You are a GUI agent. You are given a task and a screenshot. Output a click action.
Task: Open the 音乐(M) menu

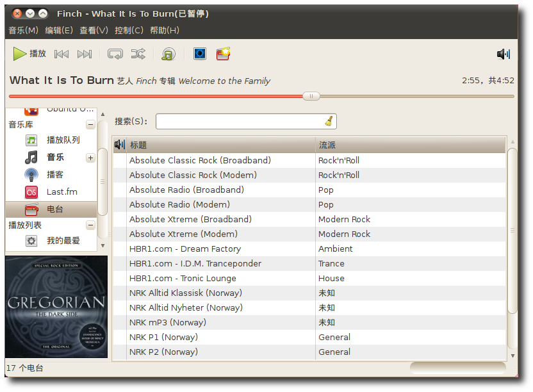[x=24, y=30]
